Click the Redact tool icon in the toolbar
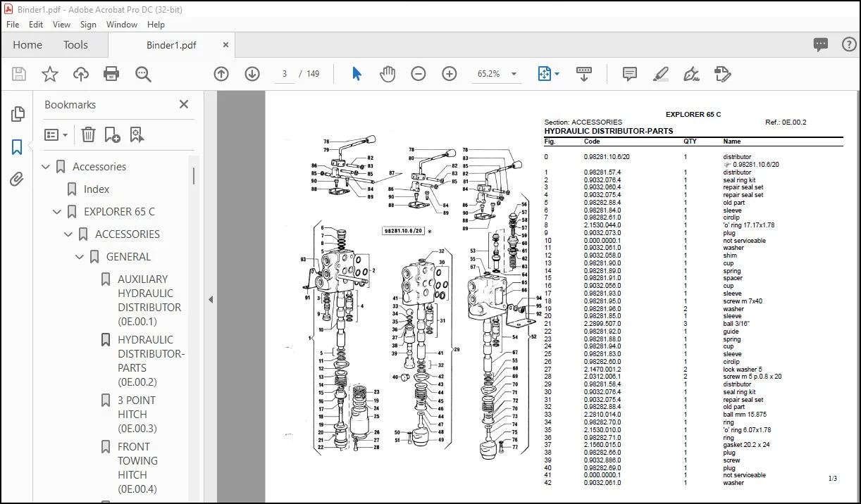The image size is (861, 504). (x=722, y=74)
